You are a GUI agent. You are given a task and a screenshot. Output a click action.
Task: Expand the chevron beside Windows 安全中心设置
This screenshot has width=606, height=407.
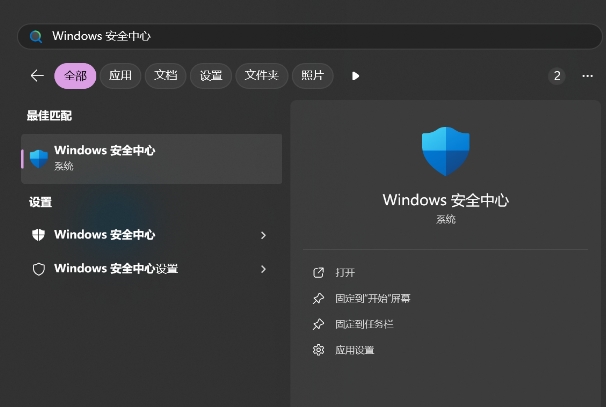[x=263, y=269]
